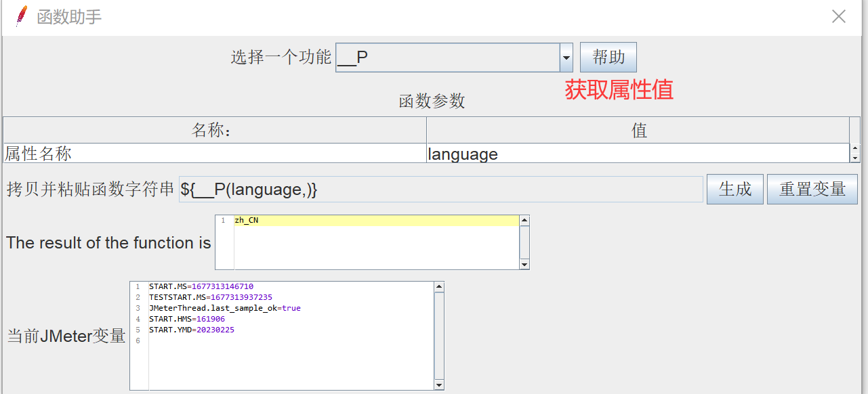This screenshot has width=868, height=394.
Task: Click the 值 column header
Action: 638,130
